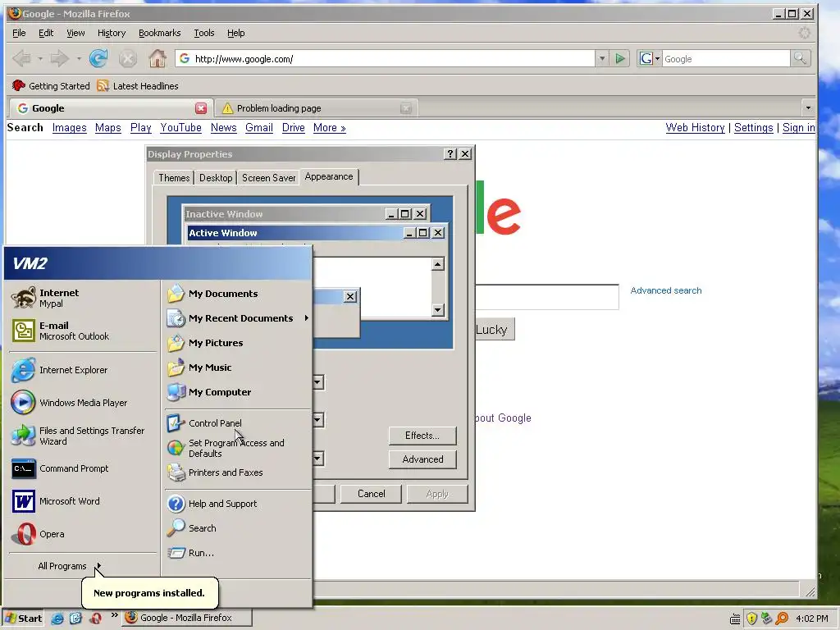
Task: Click Google - Mozilla Firefox taskbar button
Action: tap(186, 618)
